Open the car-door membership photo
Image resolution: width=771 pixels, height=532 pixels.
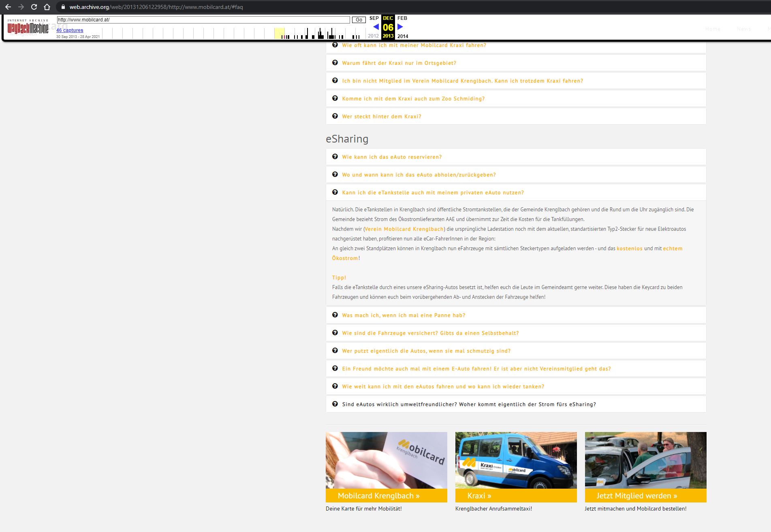(x=646, y=460)
